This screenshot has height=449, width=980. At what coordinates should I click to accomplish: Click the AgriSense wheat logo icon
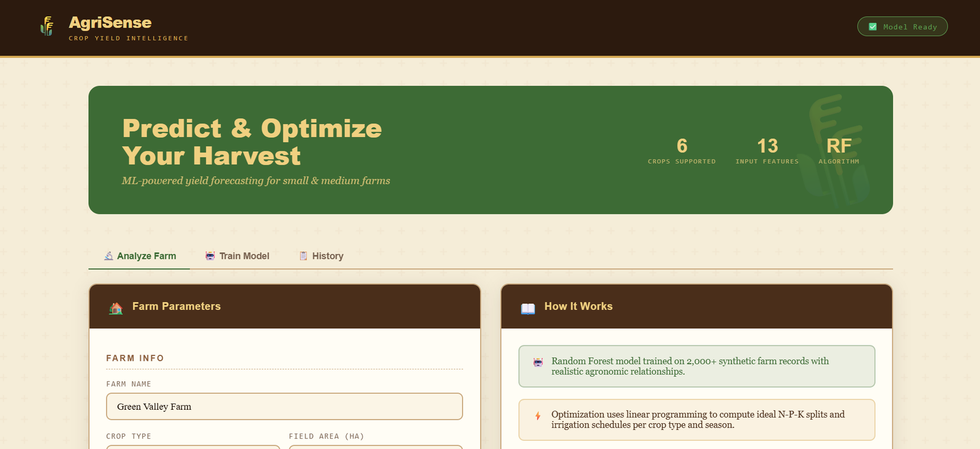pos(47,26)
